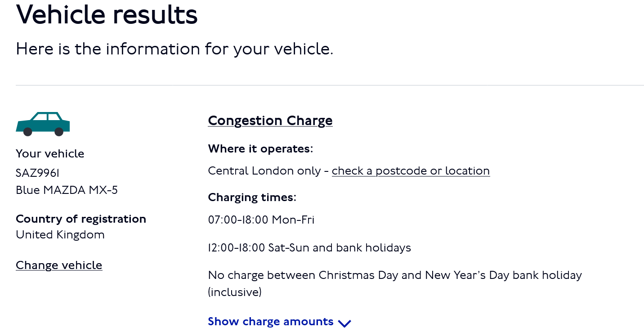This screenshot has height=332, width=644.
Task: Click the Vehicle results page heading
Action: pyautogui.click(x=107, y=14)
